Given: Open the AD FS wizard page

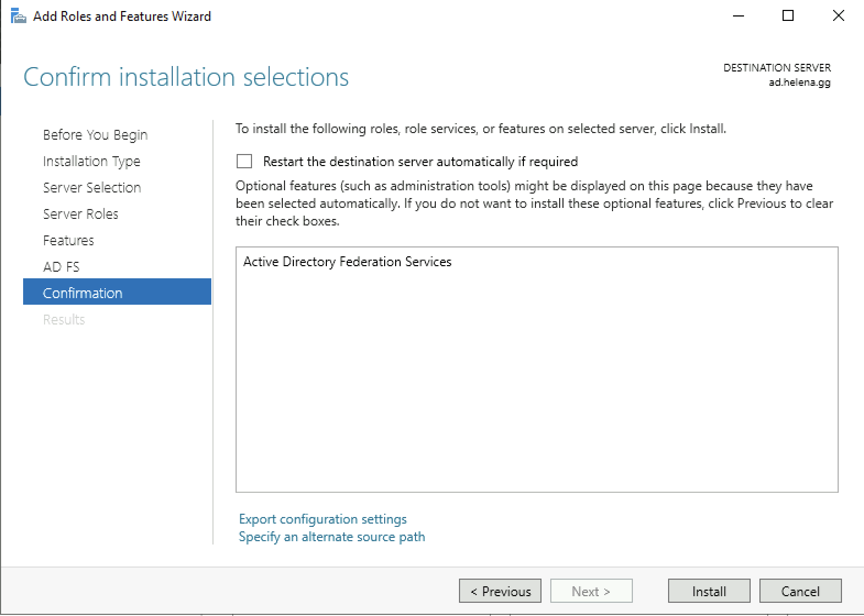Looking at the screenshot, I should [x=61, y=267].
